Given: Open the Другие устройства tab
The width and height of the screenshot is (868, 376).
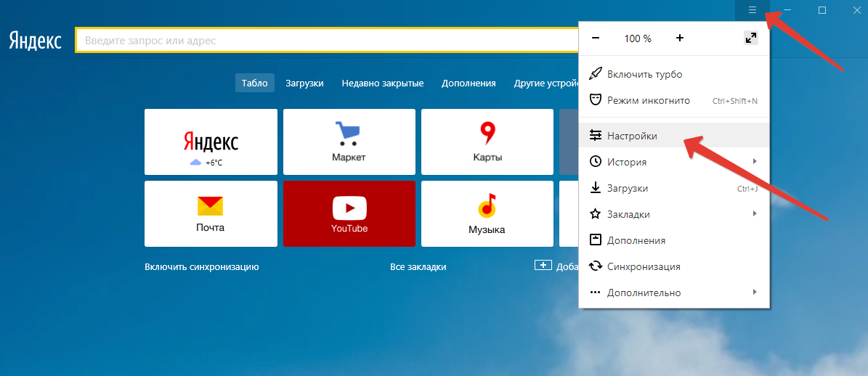Looking at the screenshot, I should pos(545,83).
